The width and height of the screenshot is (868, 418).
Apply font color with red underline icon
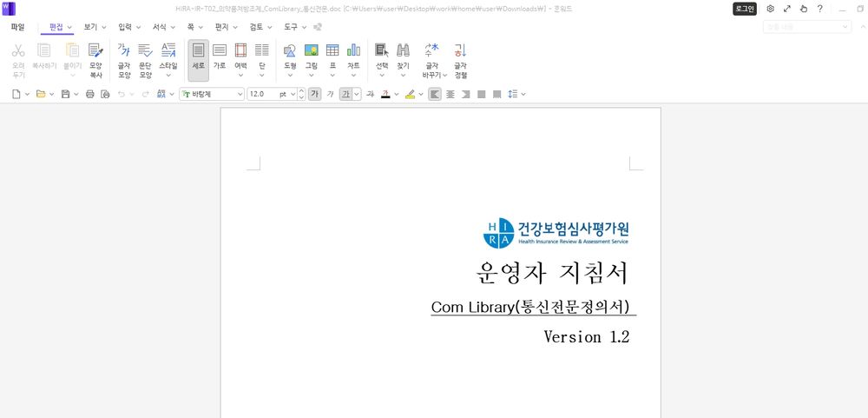(386, 94)
